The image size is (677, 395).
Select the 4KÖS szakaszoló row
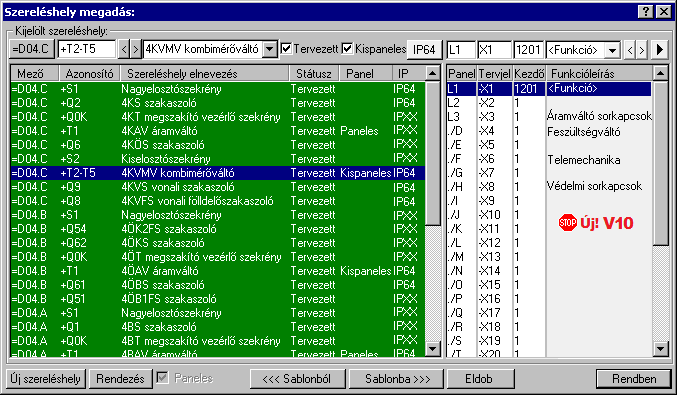pos(218,145)
